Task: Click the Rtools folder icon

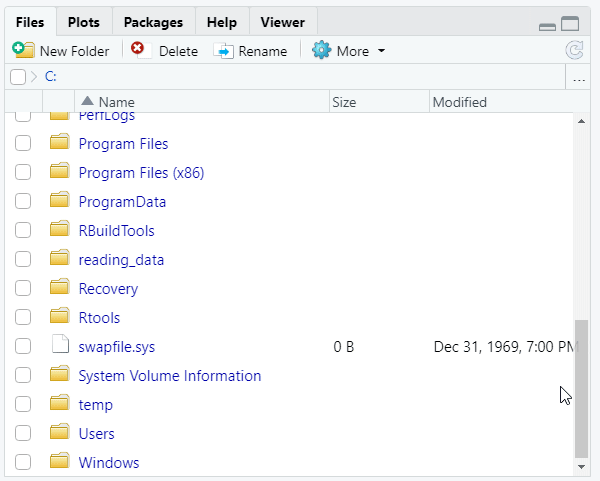Action: click(61, 317)
